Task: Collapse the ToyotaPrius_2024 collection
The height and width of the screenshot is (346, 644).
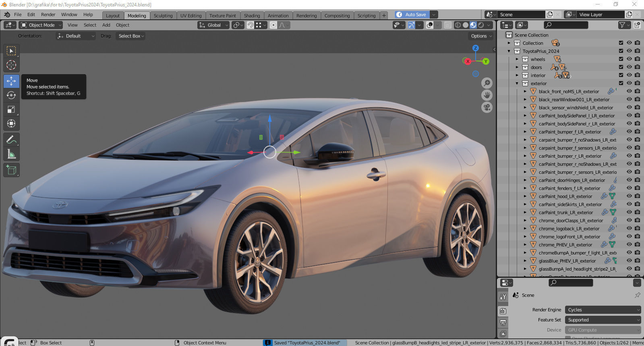Action: pos(509,51)
